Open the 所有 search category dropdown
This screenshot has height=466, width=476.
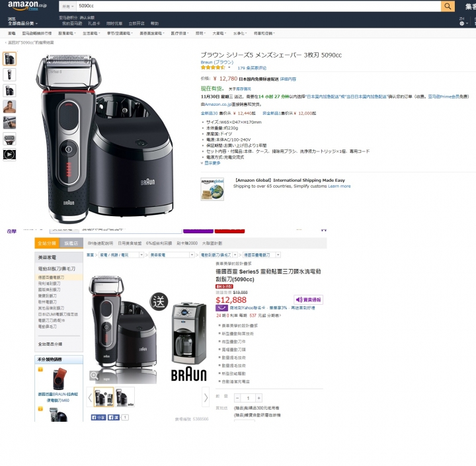click(68, 6)
